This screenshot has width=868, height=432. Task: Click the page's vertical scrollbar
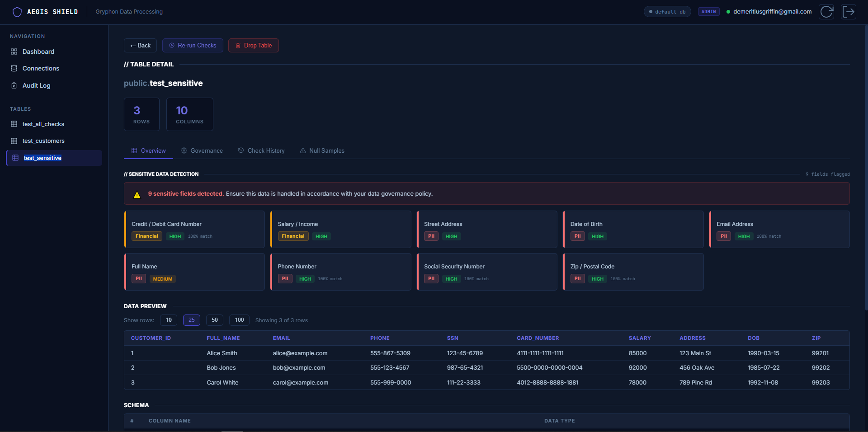point(866,167)
